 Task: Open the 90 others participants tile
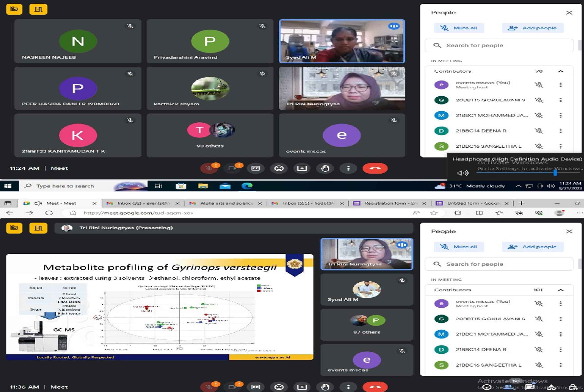210,135
